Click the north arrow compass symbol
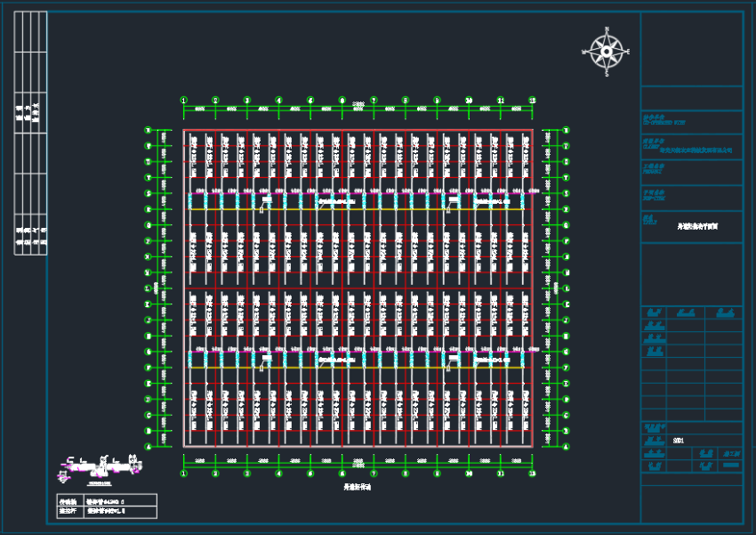The image size is (756, 535). pyautogui.click(x=606, y=52)
